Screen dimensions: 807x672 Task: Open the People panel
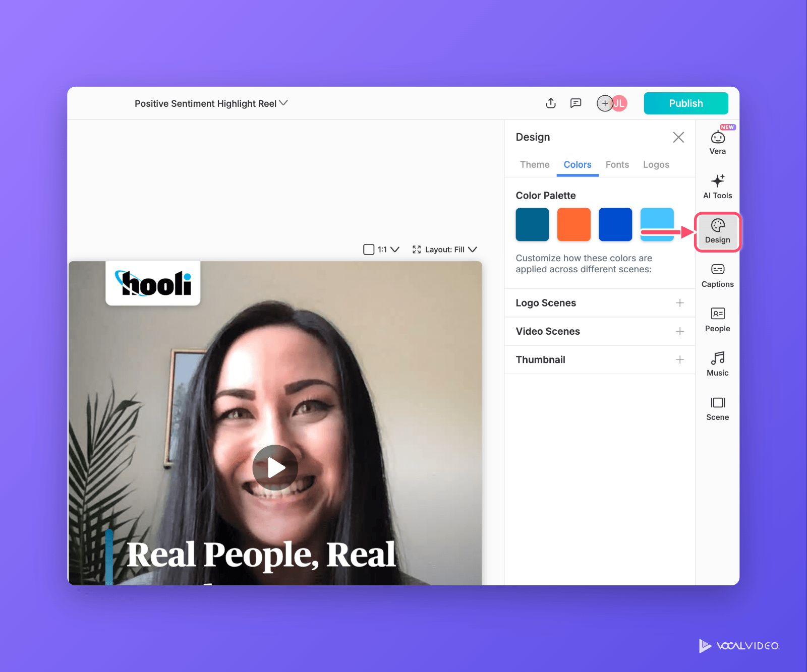(x=718, y=320)
